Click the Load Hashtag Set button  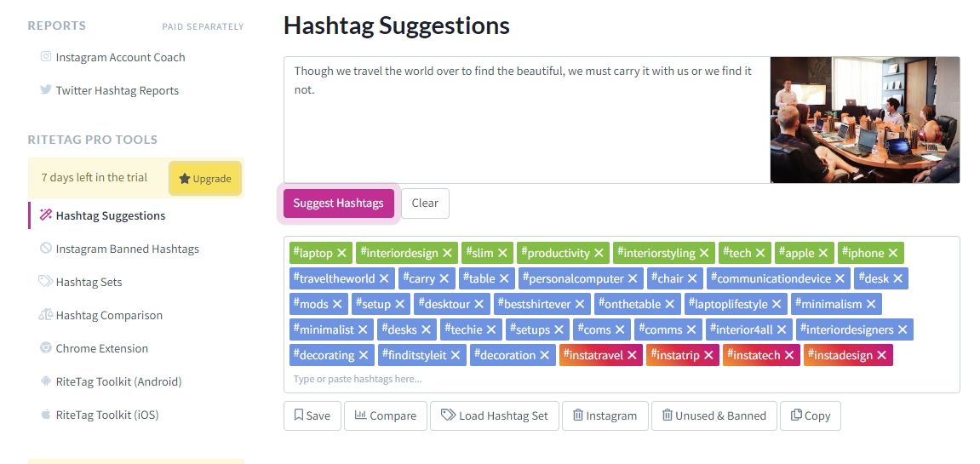coord(495,415)
